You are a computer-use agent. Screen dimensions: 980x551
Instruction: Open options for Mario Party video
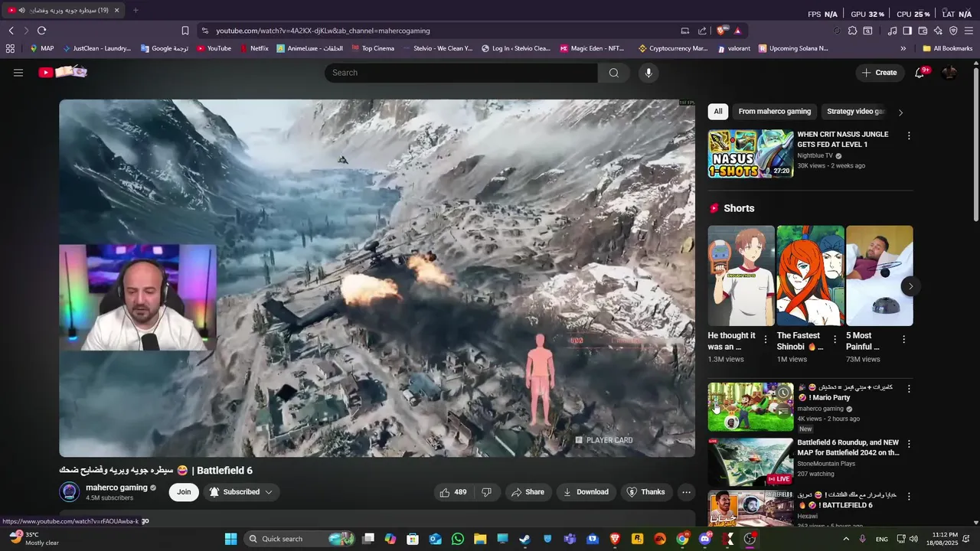(909, 389)
